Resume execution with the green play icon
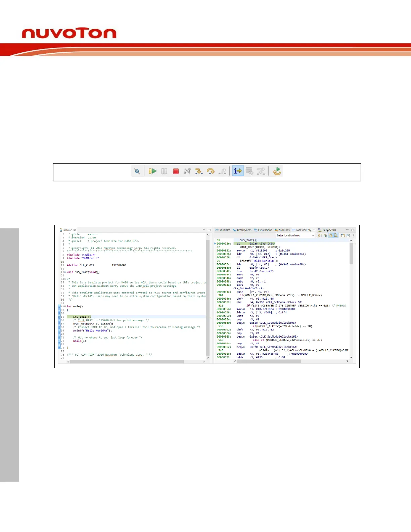 [152, 171]
